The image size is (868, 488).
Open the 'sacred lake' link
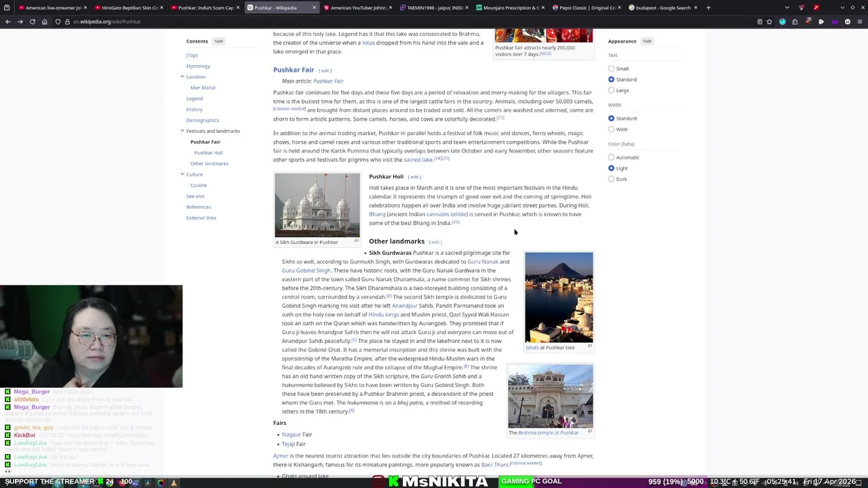coord(418,160)
